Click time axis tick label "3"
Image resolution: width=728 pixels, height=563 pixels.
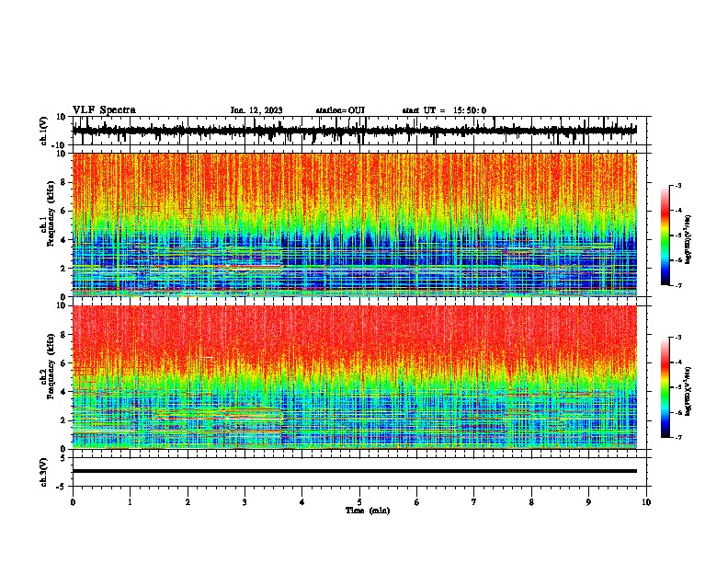(245, 501)
